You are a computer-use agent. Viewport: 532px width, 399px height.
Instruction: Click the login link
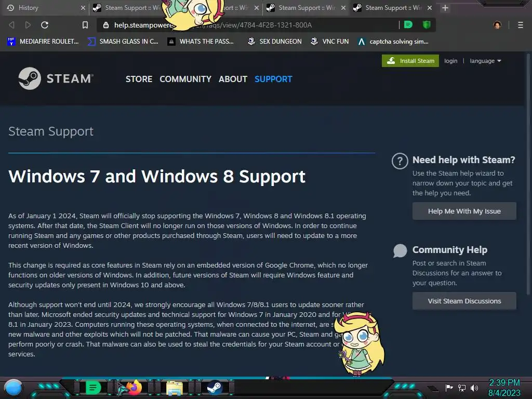click(450, 61)
